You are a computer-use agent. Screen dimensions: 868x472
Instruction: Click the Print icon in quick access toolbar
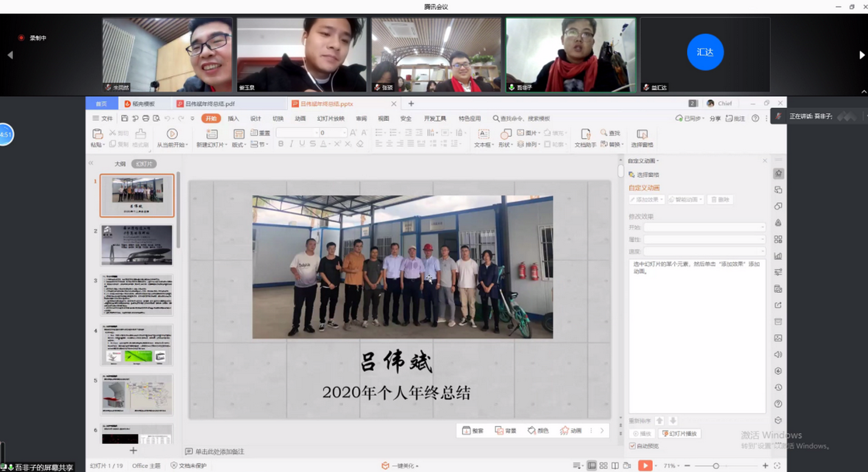pyautogui.click(x=146, y=118)
